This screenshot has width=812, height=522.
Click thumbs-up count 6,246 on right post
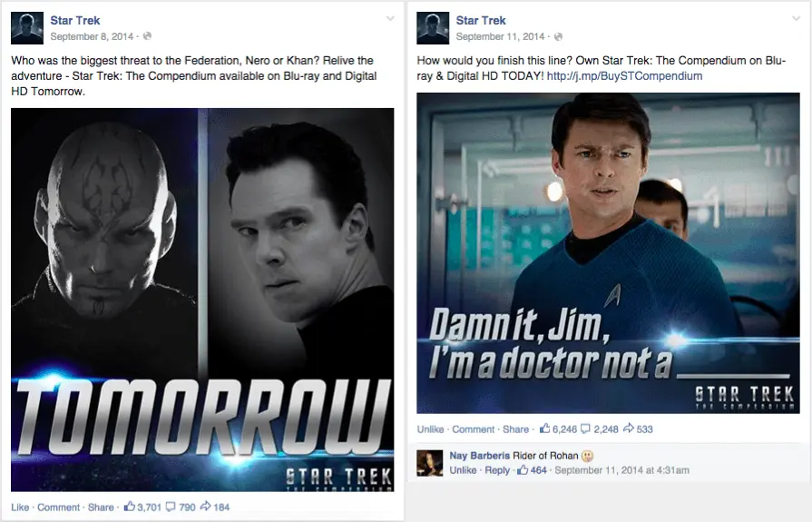[x=558, y=429]
